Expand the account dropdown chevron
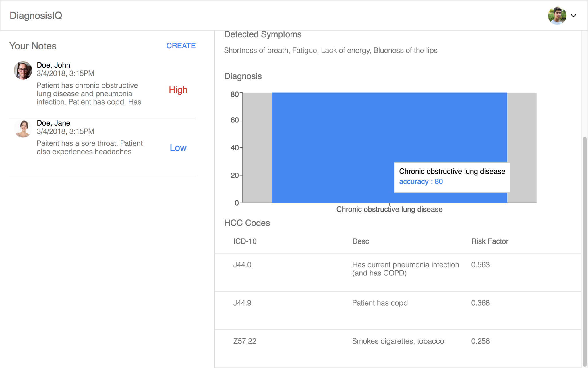 pos(573,16)
